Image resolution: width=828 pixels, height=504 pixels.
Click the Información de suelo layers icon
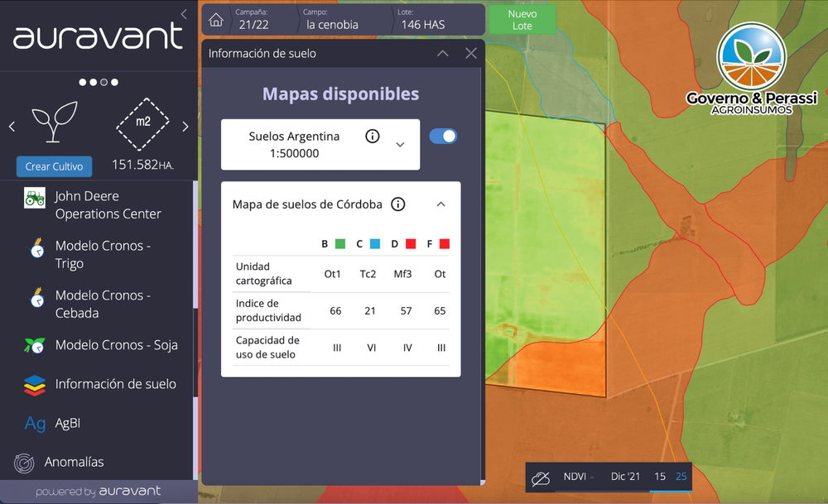click(35, 385)
